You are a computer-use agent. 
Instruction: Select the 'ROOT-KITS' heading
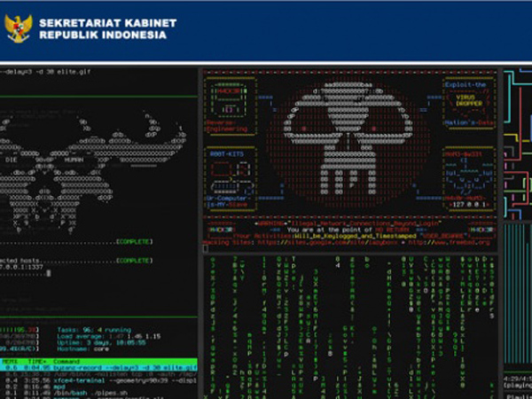[226, 154]
